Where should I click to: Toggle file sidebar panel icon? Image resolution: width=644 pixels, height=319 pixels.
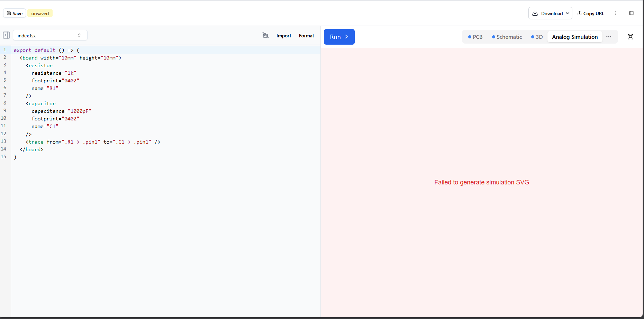(x=6, y=35)
